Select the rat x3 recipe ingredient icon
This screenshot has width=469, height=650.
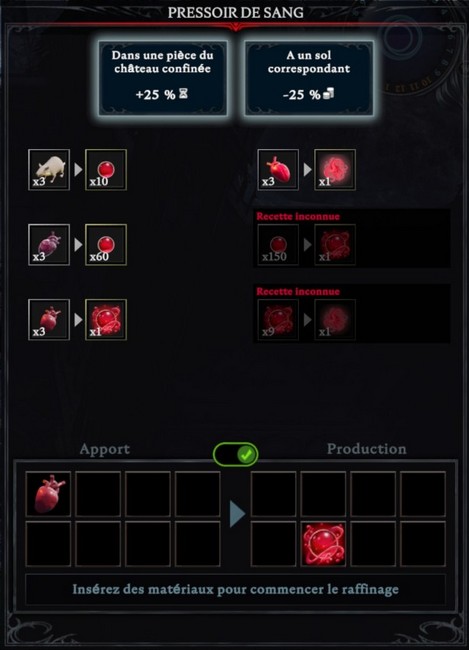click(49, 170)
